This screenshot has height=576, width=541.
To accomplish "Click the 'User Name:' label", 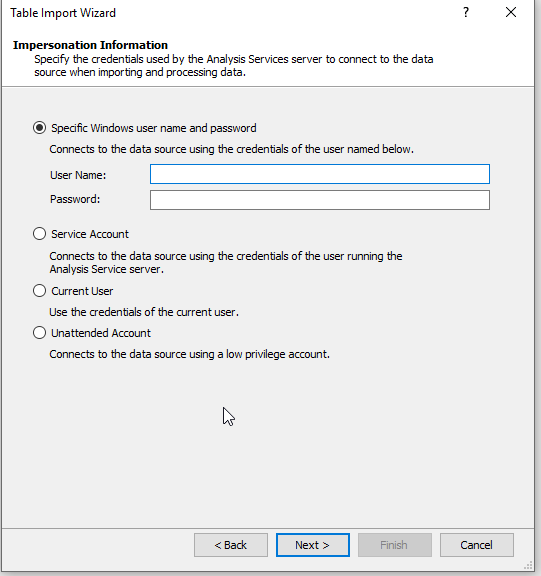I will point(78,175).
